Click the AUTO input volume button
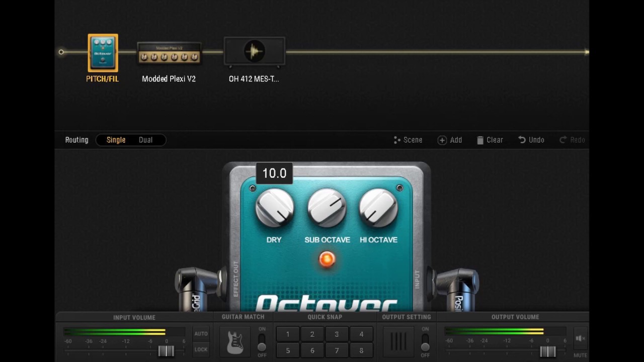 tap(201, 334)
